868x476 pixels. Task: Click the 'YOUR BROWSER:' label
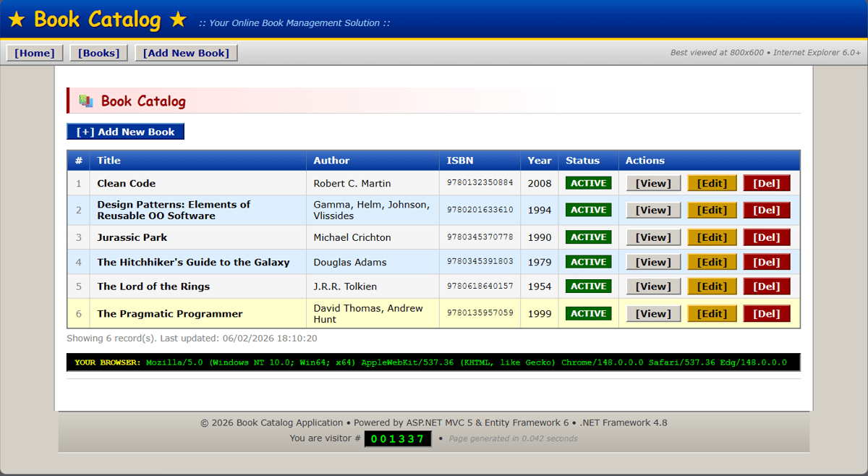pos(108,362)
